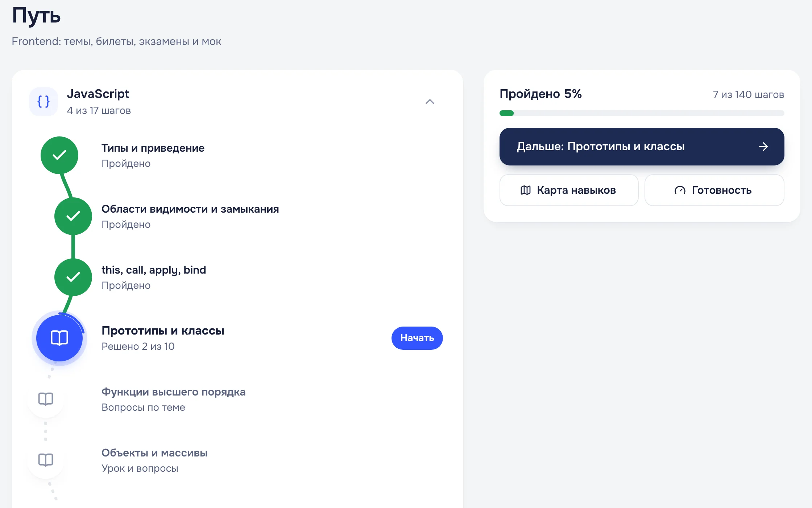This screenshot has height=508, width=812.
Task: Click the Путь page heading
Action: 36,16
